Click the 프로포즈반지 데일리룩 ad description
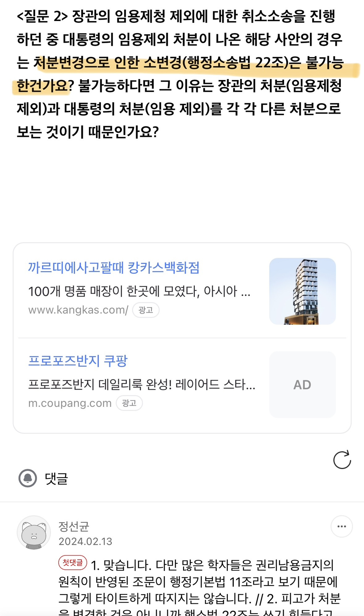Viewport: 364px width, 616px height. tap(141, 384)
